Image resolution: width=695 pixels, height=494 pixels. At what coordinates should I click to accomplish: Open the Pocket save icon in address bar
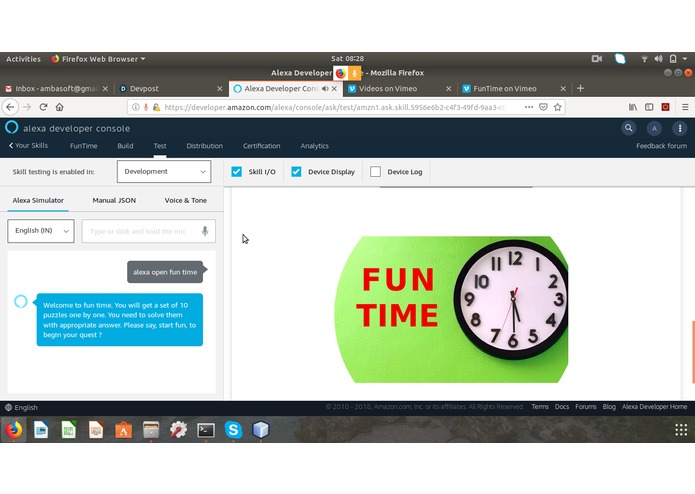coord(543,107)
